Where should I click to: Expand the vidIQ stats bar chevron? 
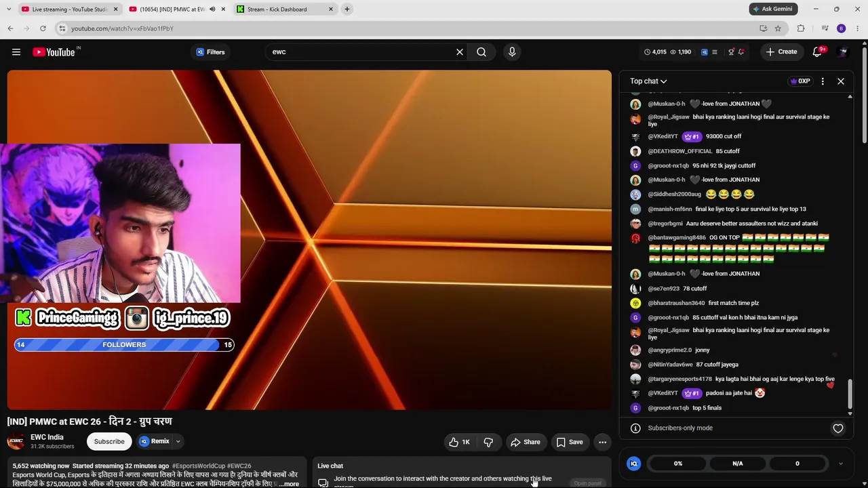pyautogui.click(x=841, y=464)
